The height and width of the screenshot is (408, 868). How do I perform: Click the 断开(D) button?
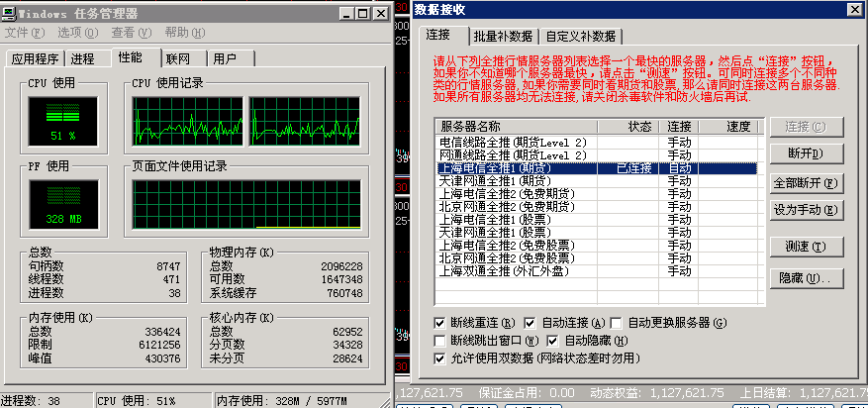(x=806, y=154)
